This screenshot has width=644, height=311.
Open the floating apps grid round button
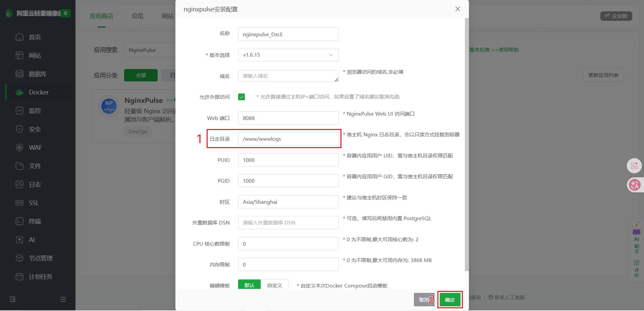point(634,166)
